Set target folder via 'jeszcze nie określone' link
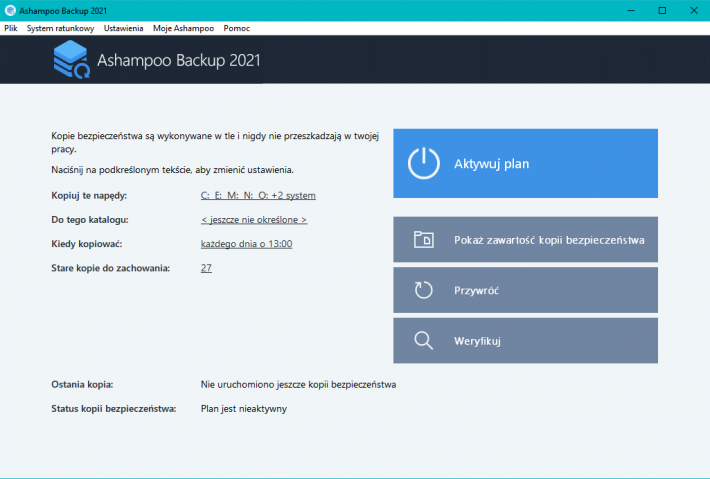 pyautogui.click(x=254, y=220)
